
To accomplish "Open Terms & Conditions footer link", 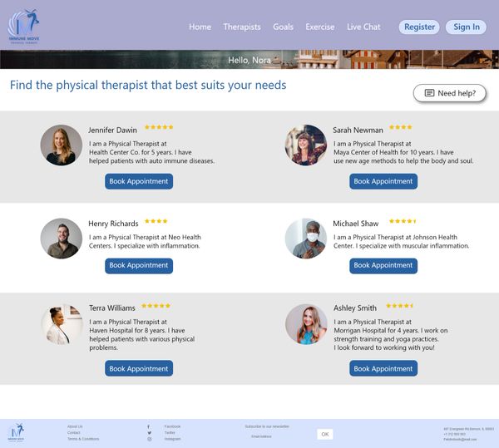I will click(83, 439).
